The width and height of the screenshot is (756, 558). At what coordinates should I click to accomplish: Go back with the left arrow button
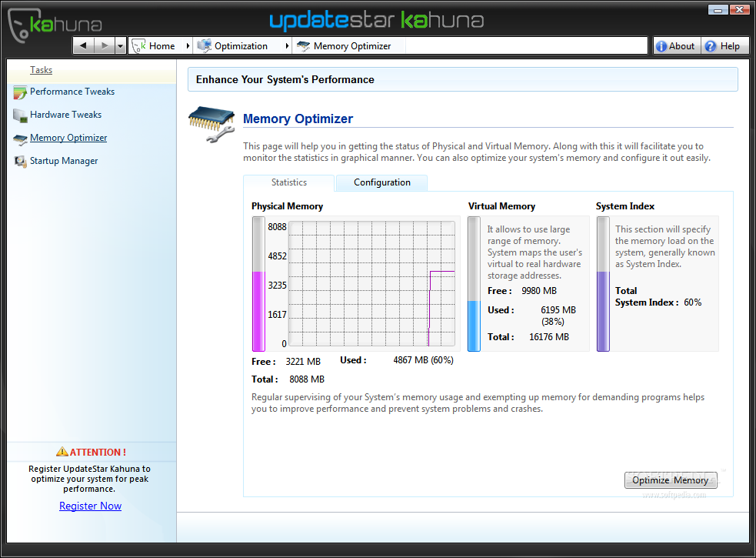tap(83, 46)
